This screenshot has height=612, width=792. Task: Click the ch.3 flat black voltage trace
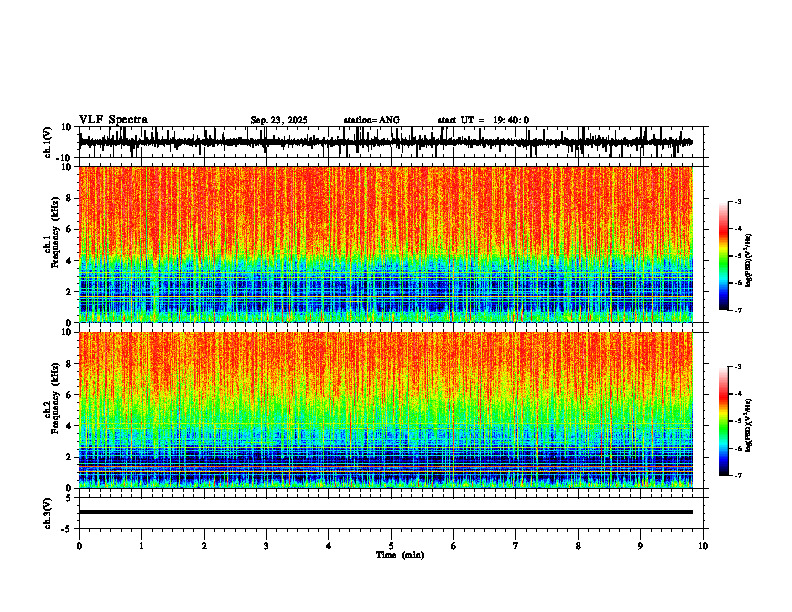[385, 512]
